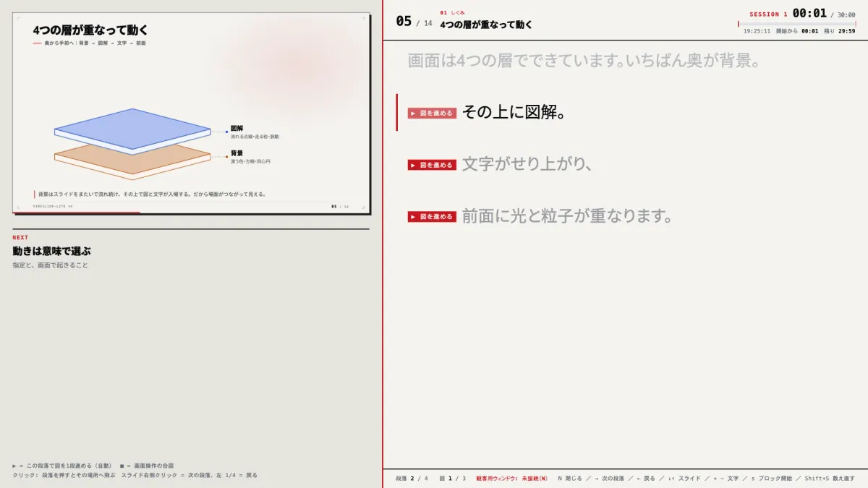This screenshot has width=868, height=488.
Task: Click the preview caption starting 背景はスライドをまたいで
Action: tap(153, 194)
